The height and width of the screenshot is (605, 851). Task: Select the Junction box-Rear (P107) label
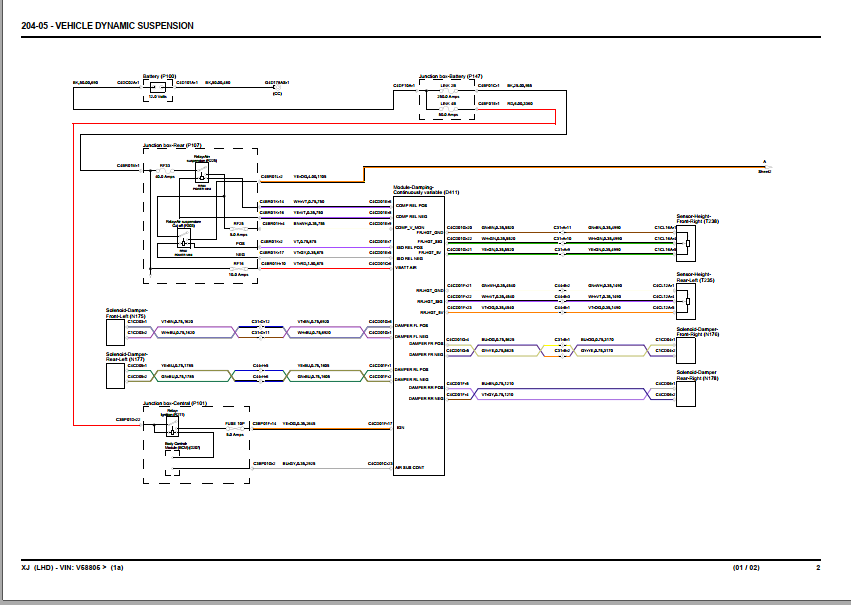pos(172,145)
